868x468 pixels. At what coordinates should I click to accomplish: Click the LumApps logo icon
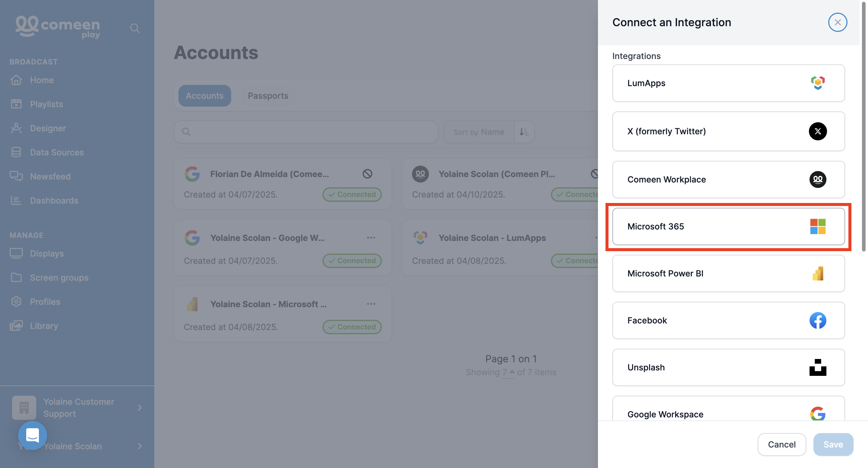817,83
